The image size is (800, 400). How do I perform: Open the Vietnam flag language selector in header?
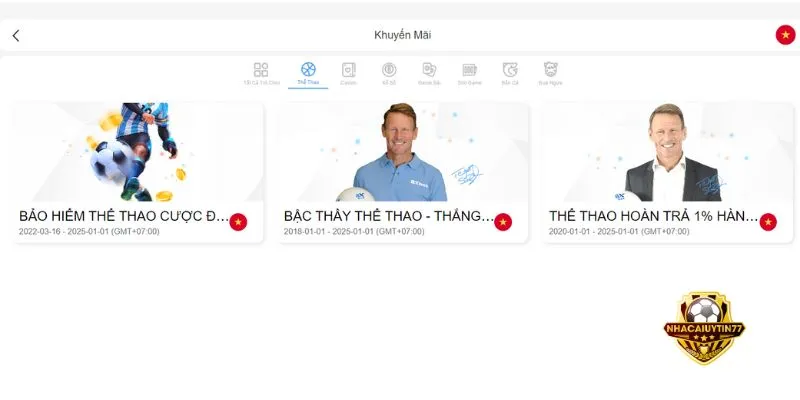[785, 35]
